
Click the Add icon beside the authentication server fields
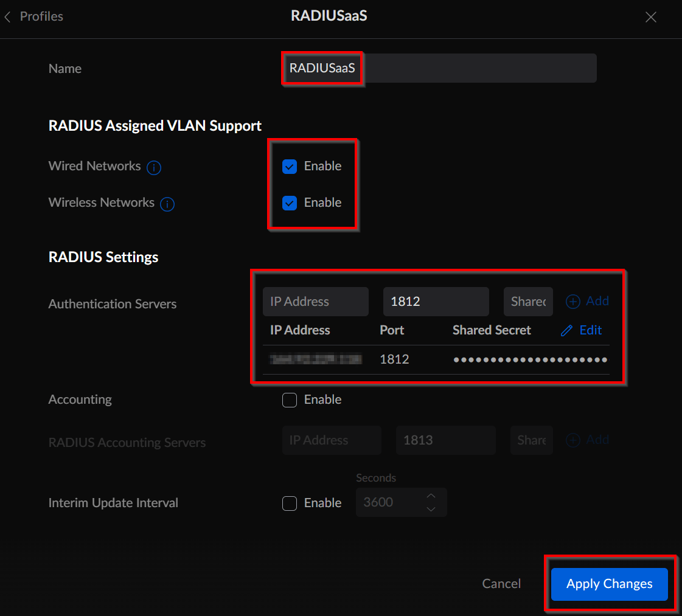(x=572, y=301)
